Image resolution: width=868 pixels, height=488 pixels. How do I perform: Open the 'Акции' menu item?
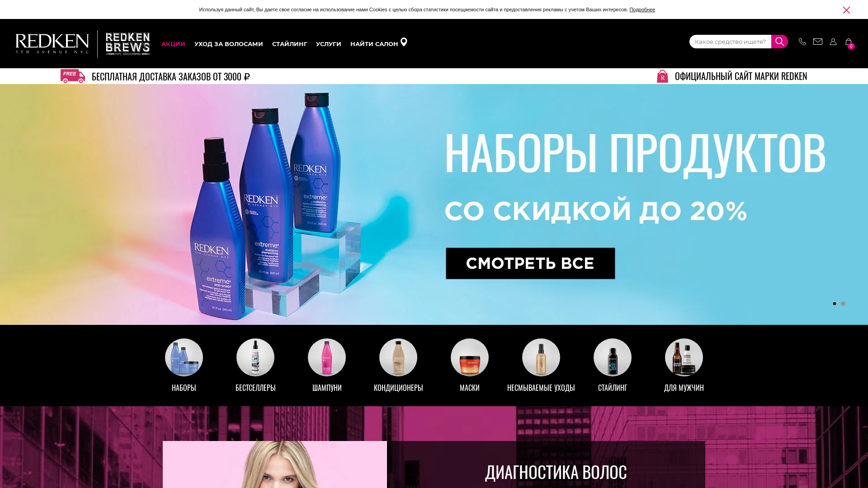(173, 44)
